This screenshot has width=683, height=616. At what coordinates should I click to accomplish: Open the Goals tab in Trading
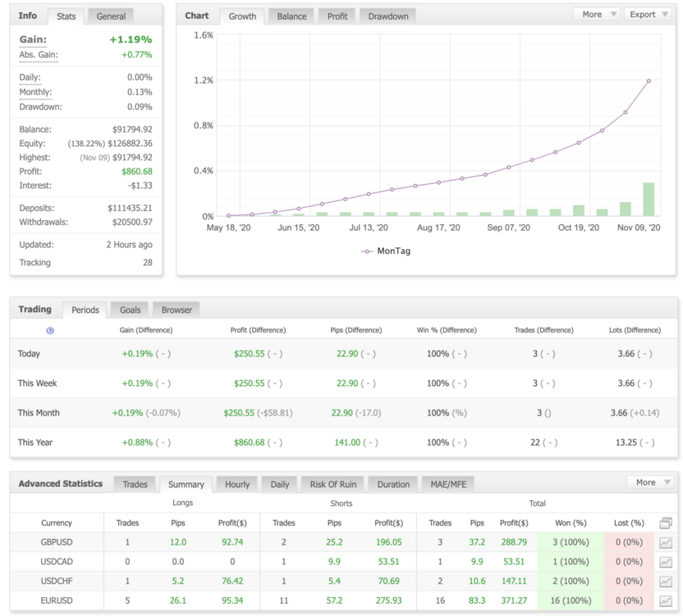coord(130,310)
